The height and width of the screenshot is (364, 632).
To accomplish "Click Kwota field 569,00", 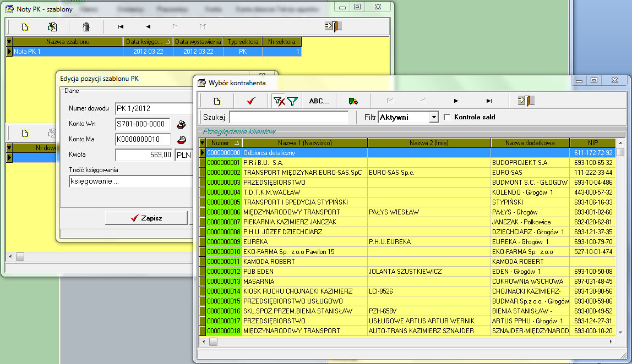I will point(144,155).
